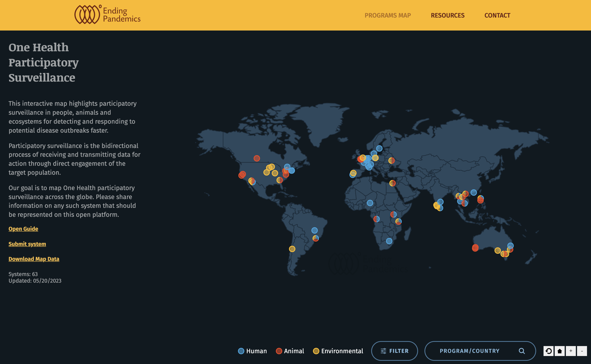Image resolution: width=591 pixels, height=364 pixels.
Task: Select the filter sliders icon
Action: 384,351
